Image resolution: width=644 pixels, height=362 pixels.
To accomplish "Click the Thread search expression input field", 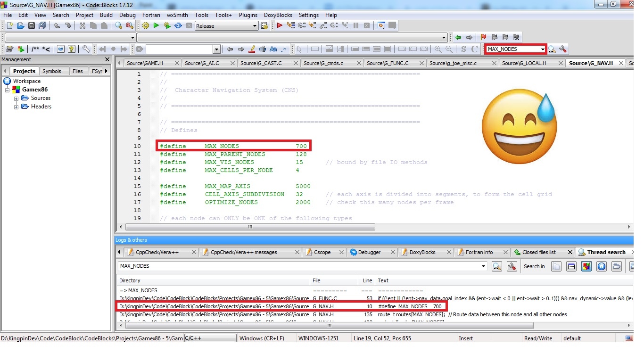I will 299,266.
